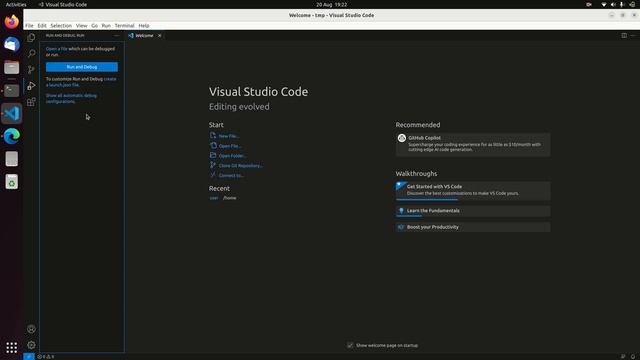640x360 pixels.
Task: Close the Welcome tab
Action: pyautogui.click(x=160, y=36)
